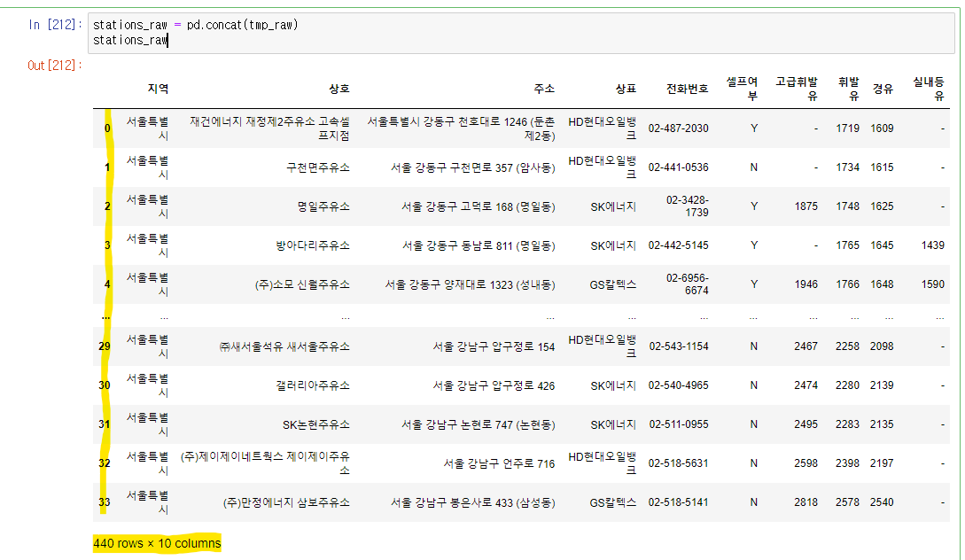The width and height of the screenshot is (965, 560).
Task: Click the 상호 column header
Action: tap(339, 89)
